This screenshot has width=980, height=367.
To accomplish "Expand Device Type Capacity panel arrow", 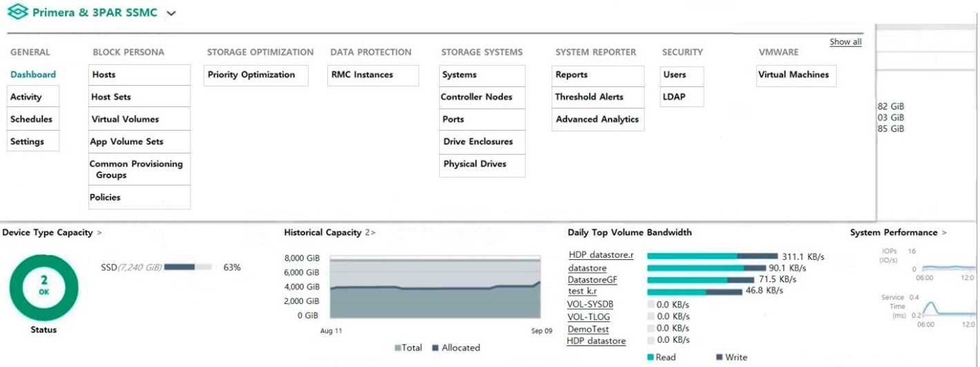I will point(99,233).
